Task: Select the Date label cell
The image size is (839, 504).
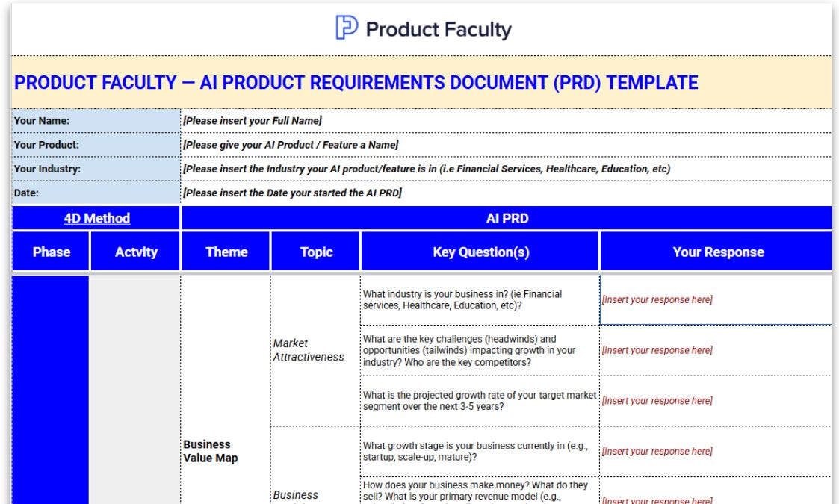Action: pos(96,193)
